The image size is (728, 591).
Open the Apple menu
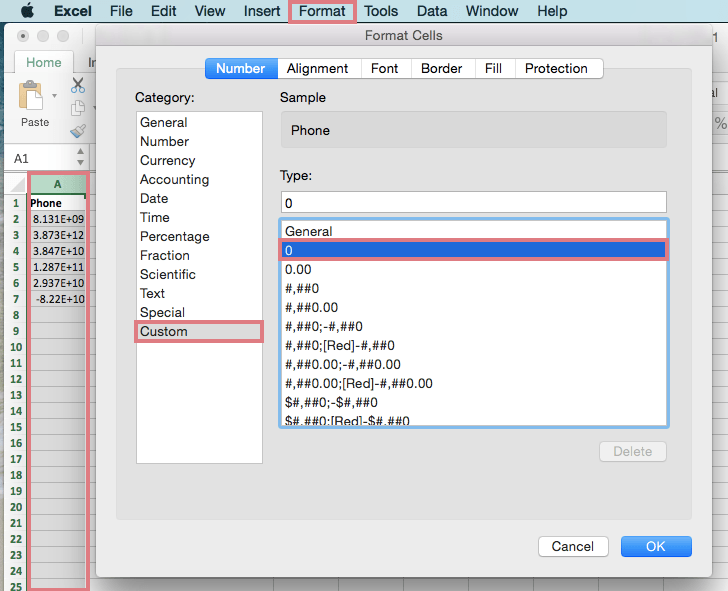[x=27, y=10]
